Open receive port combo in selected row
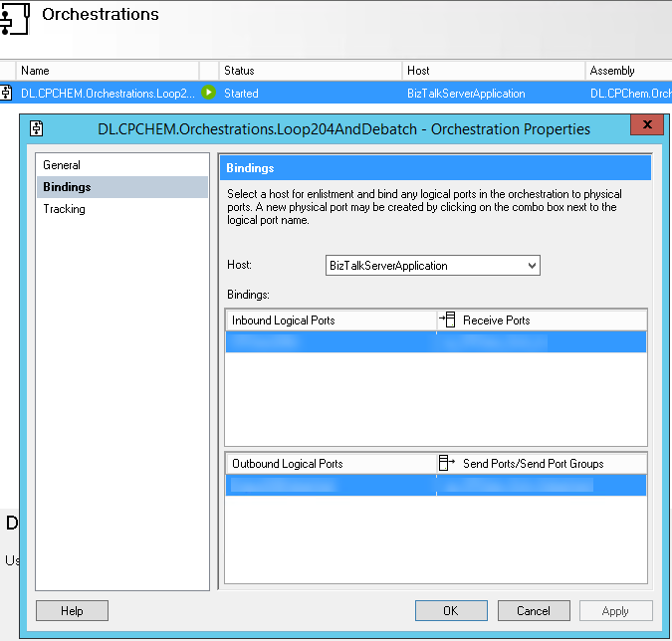The height and width of the screenshot is (641, 672). [x=542, y=342]
